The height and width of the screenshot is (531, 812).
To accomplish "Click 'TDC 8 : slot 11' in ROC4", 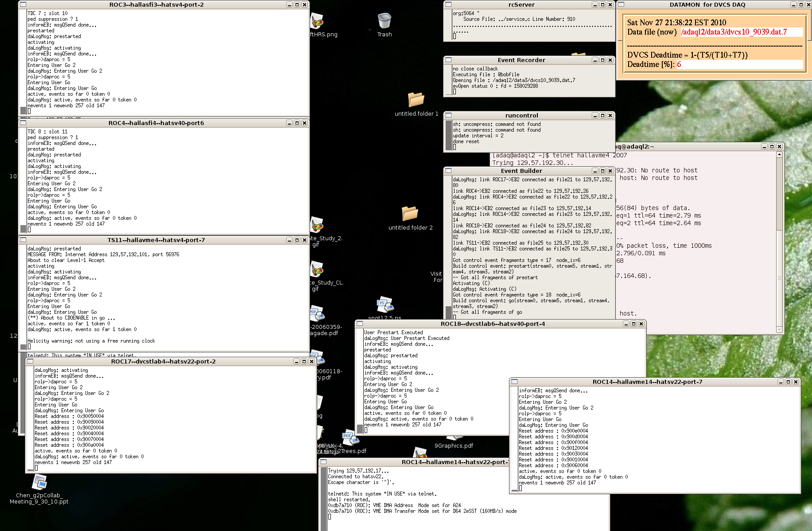I will [47, 132].
